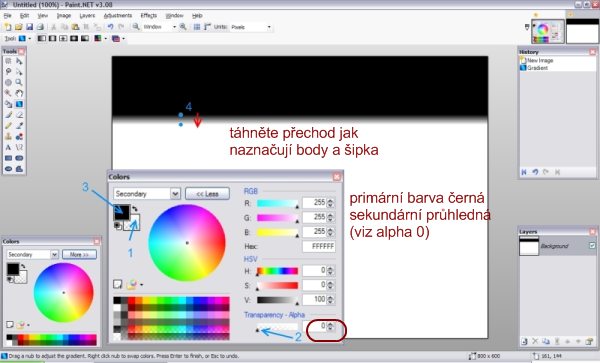Viewport: 600px width, 363px height.
Task: Toggle the grid view icon in toolbar
Action: tap(197, 27)
